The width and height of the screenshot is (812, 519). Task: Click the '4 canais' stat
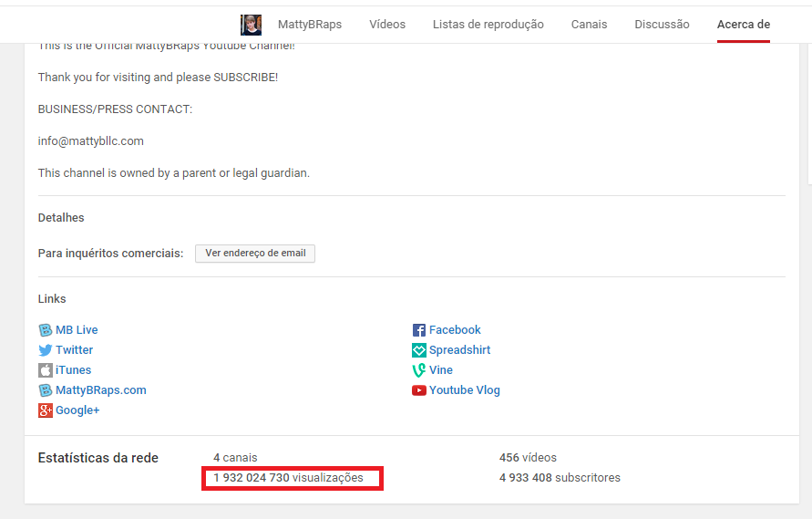[x=235, y=458]
